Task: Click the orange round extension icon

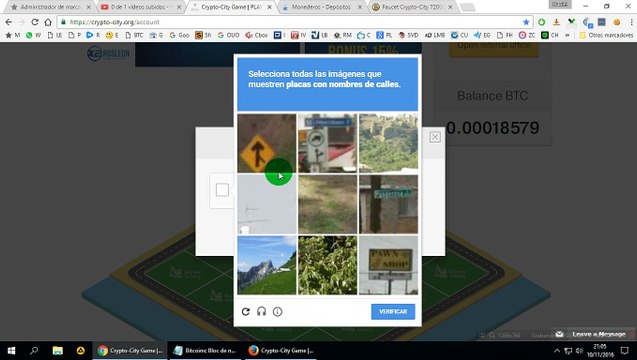Action: [x=617, y=22]
